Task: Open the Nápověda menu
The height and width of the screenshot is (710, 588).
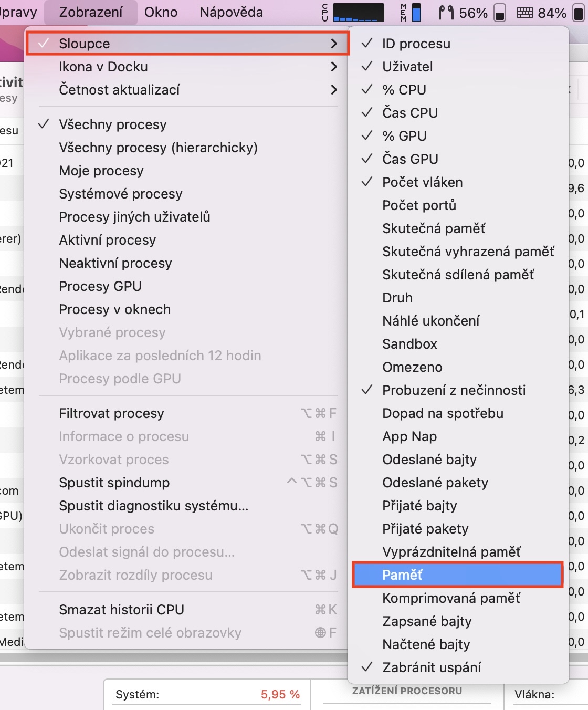Action: (x=231, y=12)
